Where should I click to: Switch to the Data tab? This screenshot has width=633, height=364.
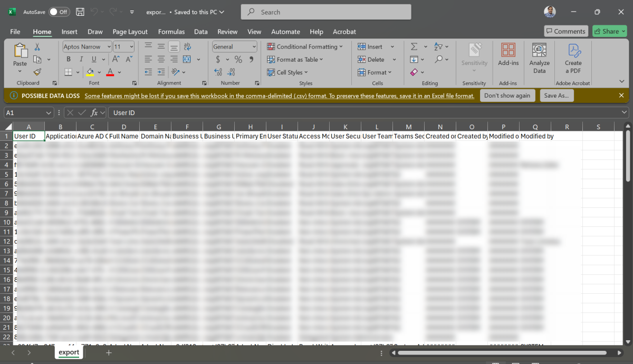[x=201, y=32]
